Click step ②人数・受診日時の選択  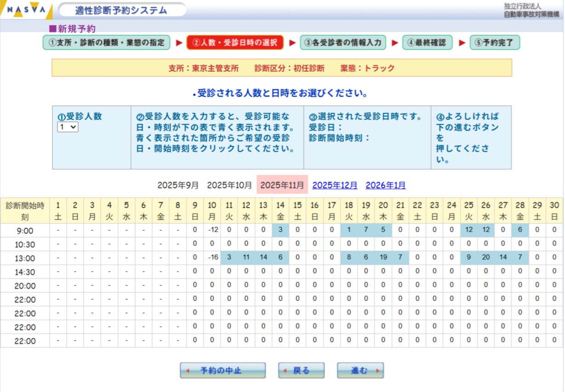point(235,43)
